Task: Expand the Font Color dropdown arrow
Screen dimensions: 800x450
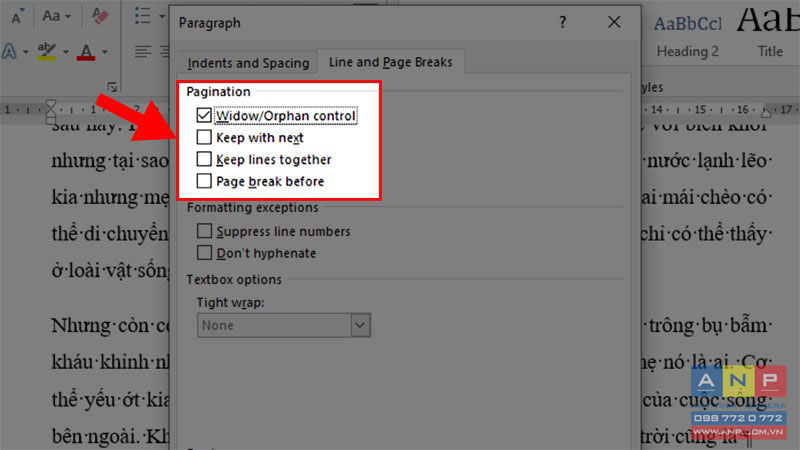Action: coord(105,52)
